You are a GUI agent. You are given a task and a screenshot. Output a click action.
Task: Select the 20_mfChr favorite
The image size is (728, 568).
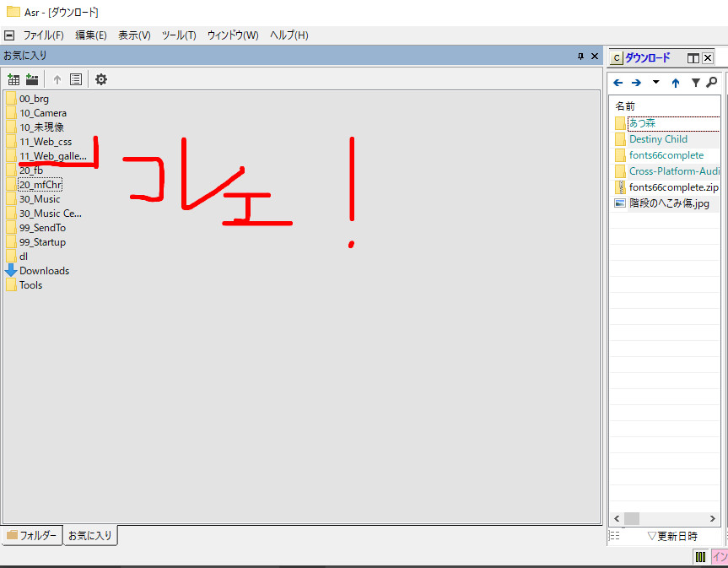[40, 185]
